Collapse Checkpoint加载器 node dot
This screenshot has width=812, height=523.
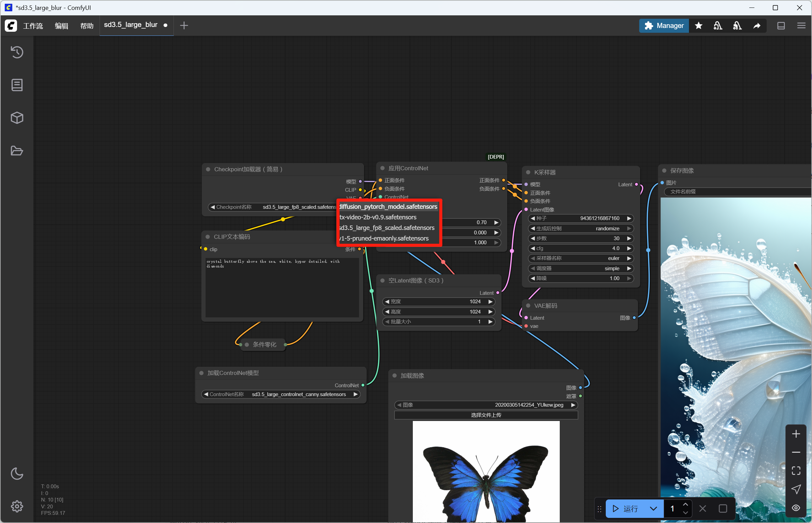pos(208,169)
